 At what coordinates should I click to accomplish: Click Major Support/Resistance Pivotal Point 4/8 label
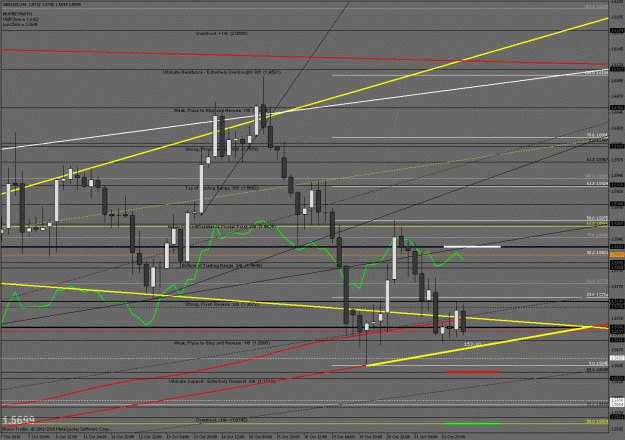[x=222, y=226]
